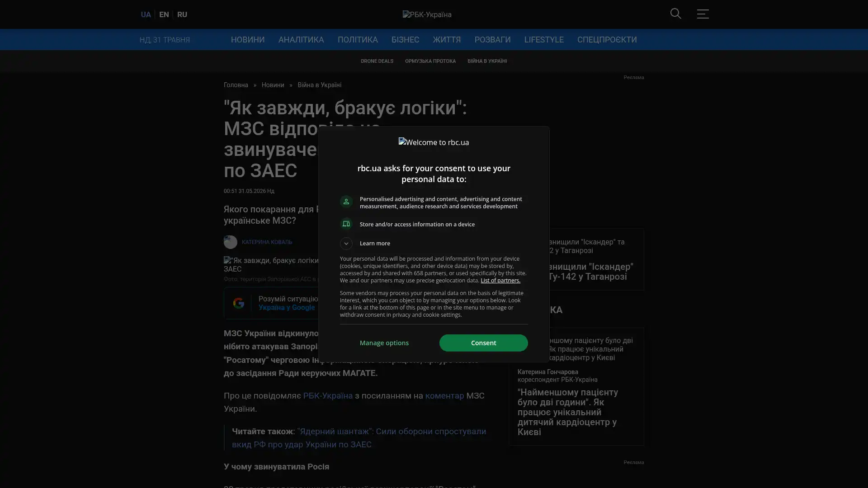
Task: Switch site language to EN
Action: tap(164, 14)
